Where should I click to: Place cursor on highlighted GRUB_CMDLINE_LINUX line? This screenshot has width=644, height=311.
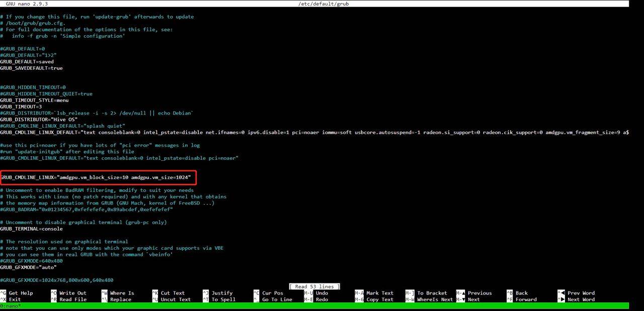(x=96, y=177)
